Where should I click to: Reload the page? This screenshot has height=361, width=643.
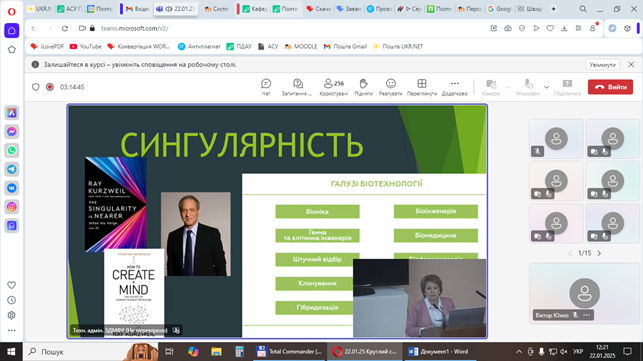[65, 28]
